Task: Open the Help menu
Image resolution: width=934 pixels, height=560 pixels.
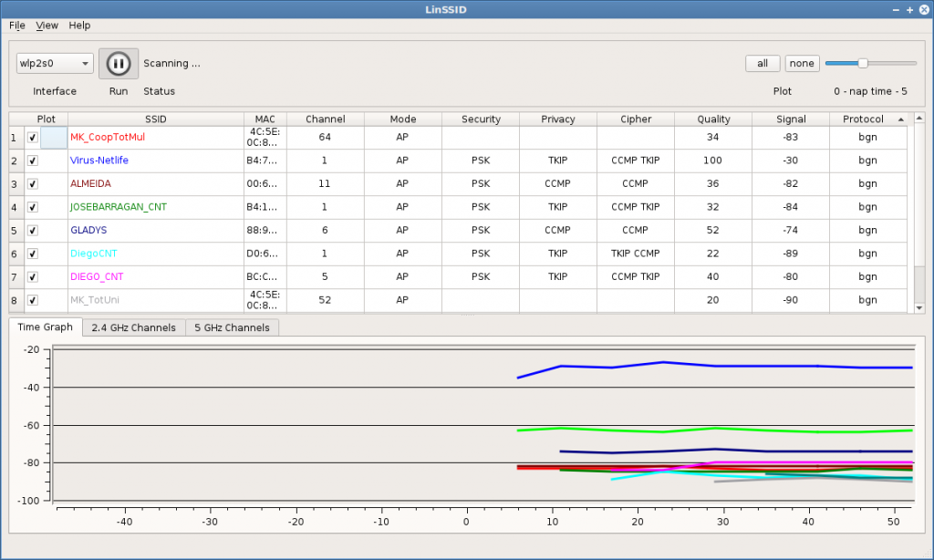Action: coord(79,25)
